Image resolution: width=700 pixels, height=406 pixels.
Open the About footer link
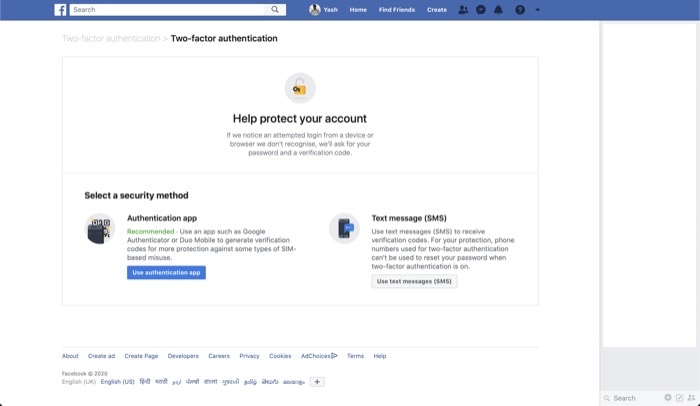(70, 356)
